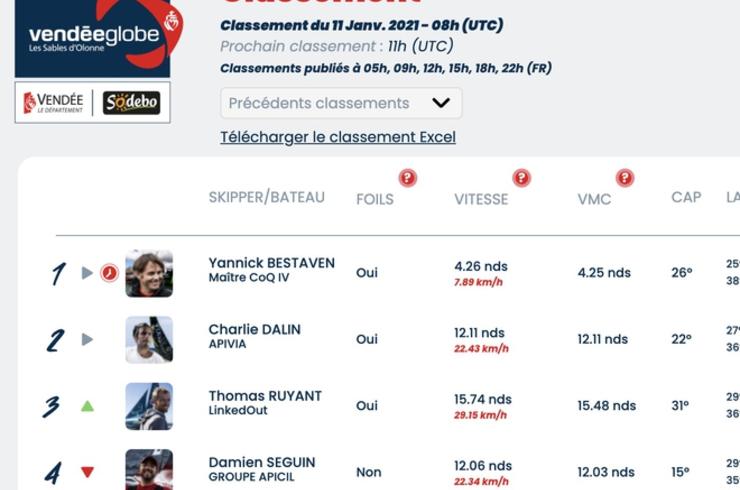Screen dimensions: 740x490
Task: Click the green up arrow for Thomas Ruyant
Action: point(87,406)
